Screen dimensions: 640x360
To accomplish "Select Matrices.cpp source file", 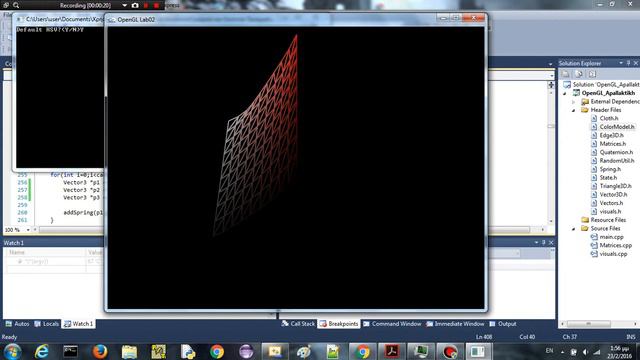I will click(x=616, y=245).
